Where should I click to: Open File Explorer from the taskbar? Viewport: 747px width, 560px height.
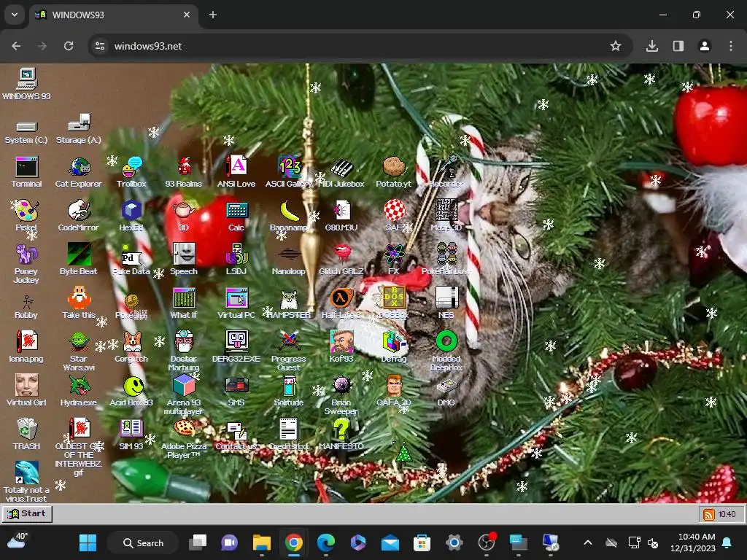click(x=262, y=542)
